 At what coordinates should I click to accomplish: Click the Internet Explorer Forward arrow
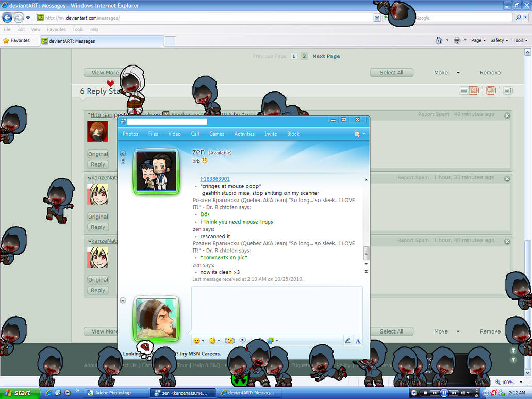pos(19,18)
